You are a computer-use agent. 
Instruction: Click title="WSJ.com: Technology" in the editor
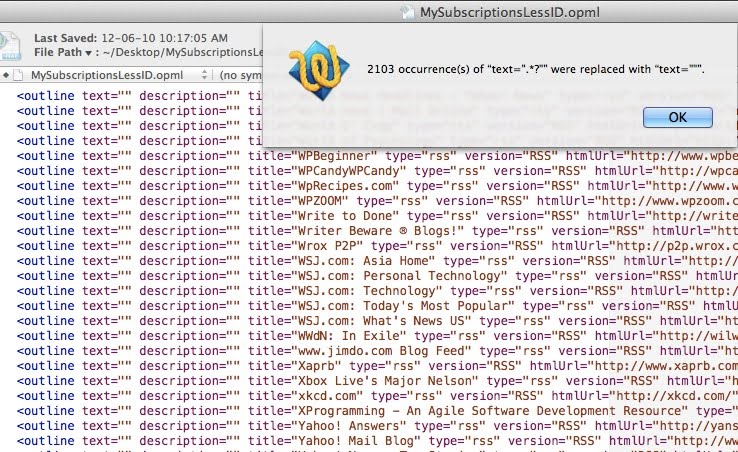click(x=345, y=291)
